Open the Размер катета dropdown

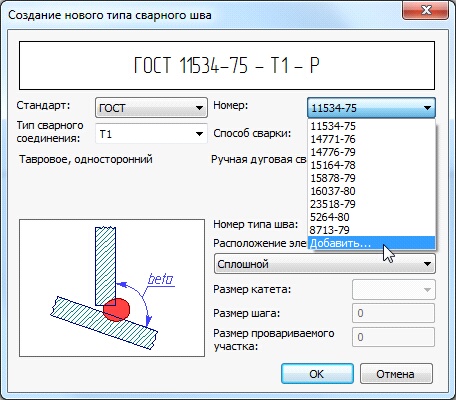point(394,290)
